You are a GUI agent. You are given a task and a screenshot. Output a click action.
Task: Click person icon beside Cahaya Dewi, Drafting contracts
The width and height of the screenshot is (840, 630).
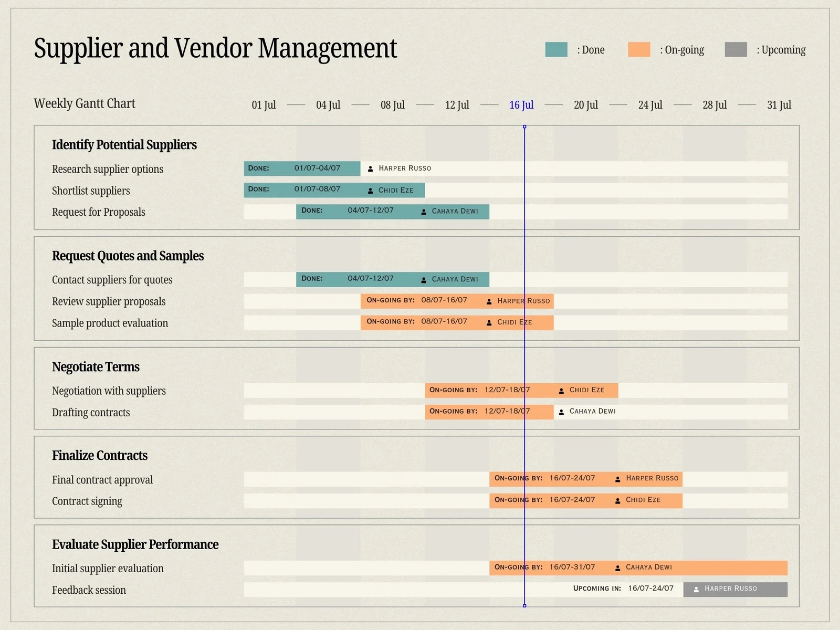(561, 412)
